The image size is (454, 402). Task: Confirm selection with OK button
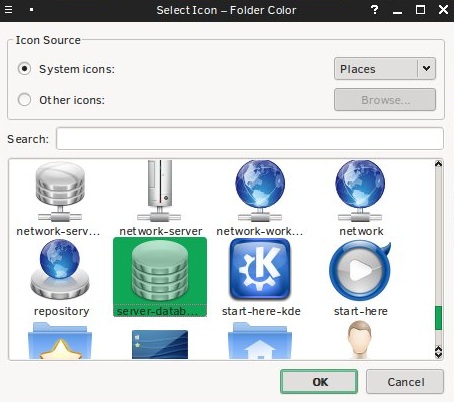tap(319, 382)
